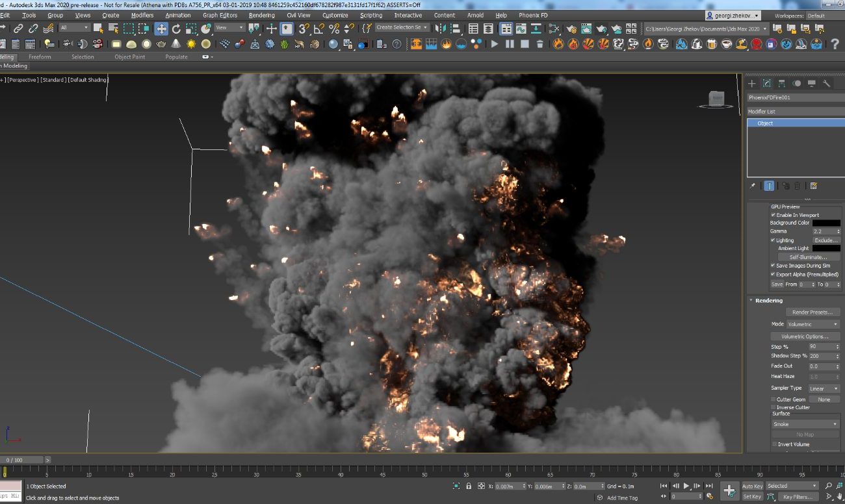Open the Create panel plus icon
Screen dimensions: 845x504
coord(752,83)
